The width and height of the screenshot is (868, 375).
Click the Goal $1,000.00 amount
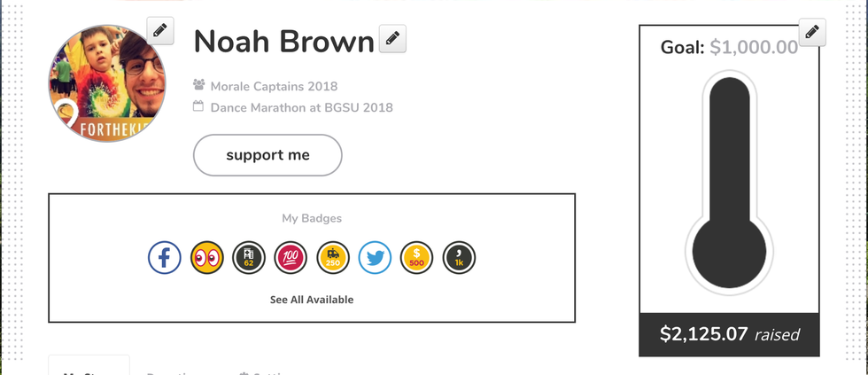753,47
